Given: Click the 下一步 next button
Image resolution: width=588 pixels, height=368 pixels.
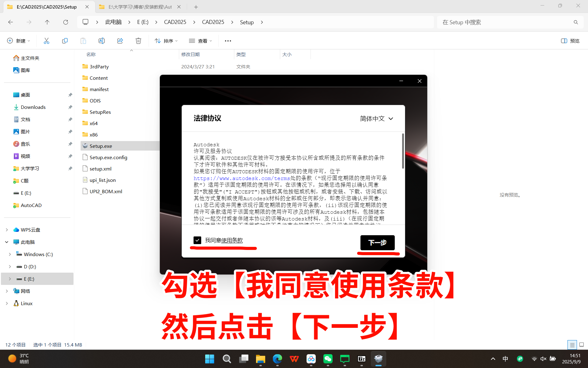Looking at the screenshot, I should pyautogui.click(x=377, y=243).
